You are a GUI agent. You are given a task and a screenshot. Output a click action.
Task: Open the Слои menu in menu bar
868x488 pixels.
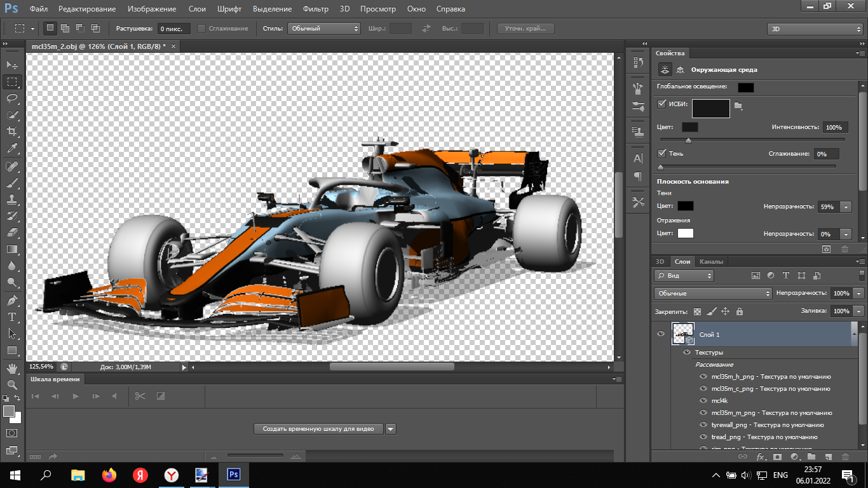click(x=197, y=9)
